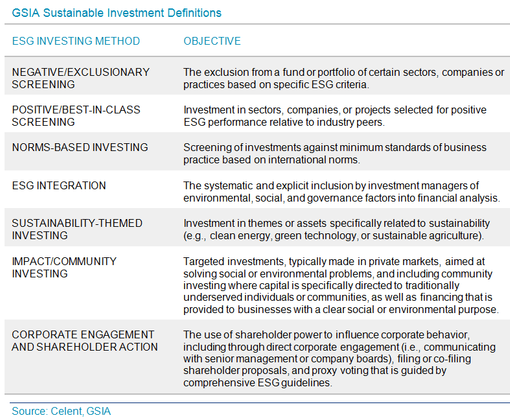Screen dimensions: 510x420
Task: Select the 'IMPACT/COMMUNITY INVESTING' method cell
Action: [64, 267]
